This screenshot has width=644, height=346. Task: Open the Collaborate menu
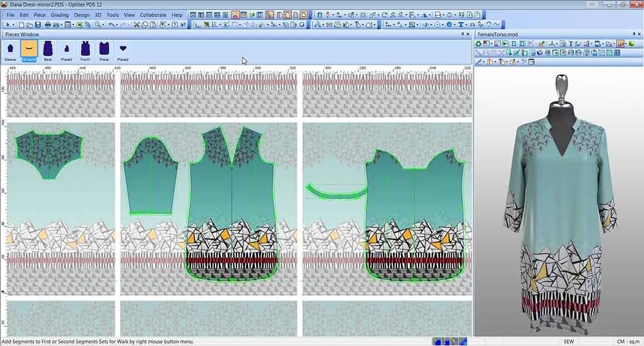pos(153,15)
